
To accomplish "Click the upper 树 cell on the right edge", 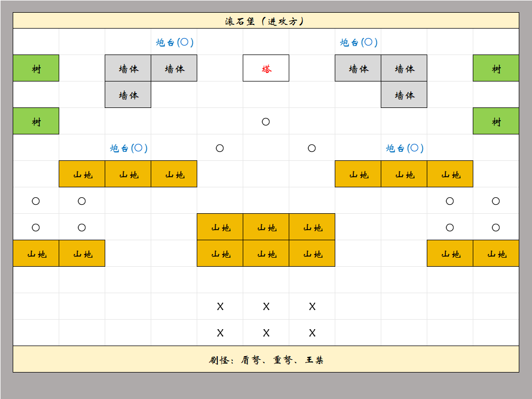I will pyautogui.click(x=496, y=68).
